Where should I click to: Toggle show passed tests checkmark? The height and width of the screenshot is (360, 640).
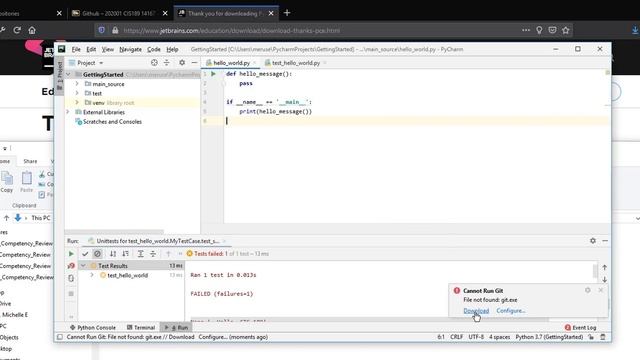pyautogui.click(x=85, y=254)
